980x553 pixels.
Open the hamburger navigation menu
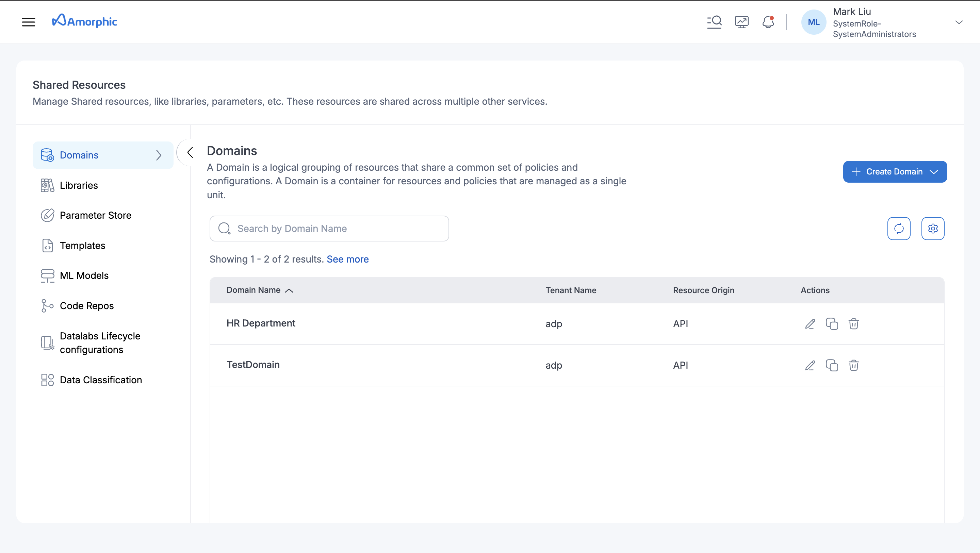[x=29, y=22]
